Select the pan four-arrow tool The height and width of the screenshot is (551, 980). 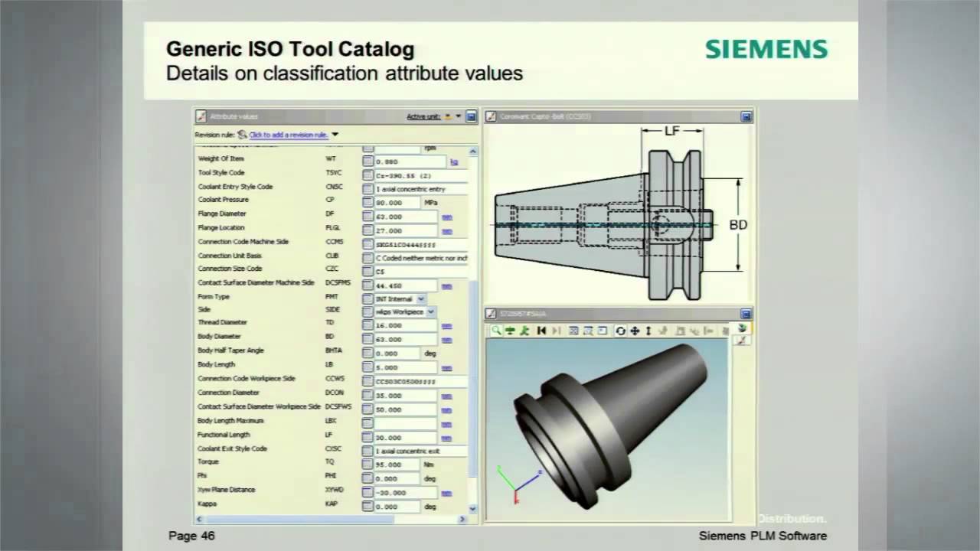pos(635,331)
